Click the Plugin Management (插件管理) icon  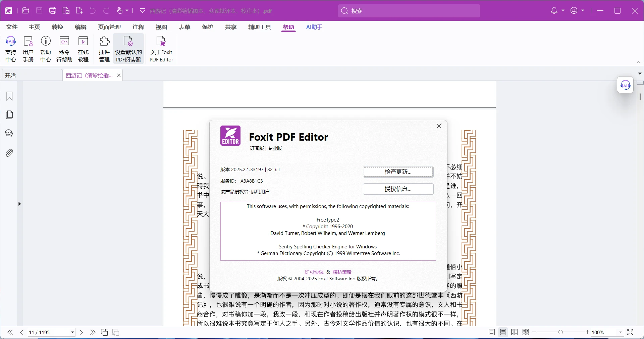tap(104, 49)
